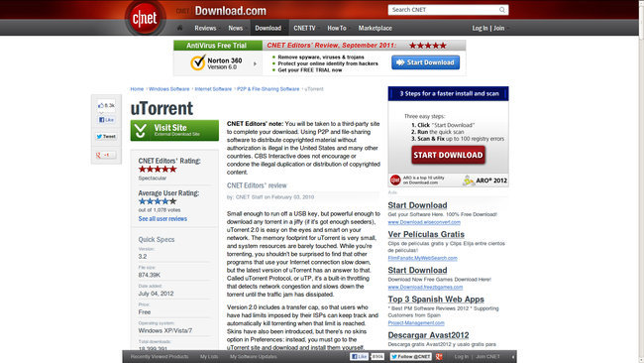
Task: Click the Norton checkmark logo
Action: (197, 62)
